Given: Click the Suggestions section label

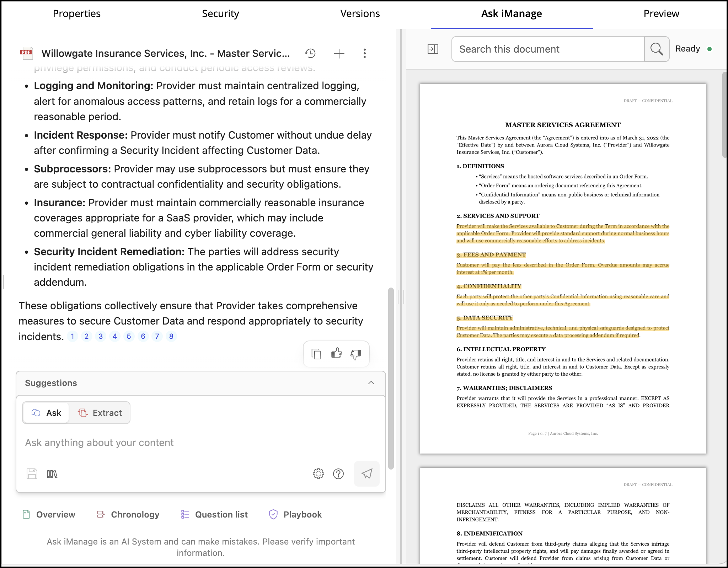Looking at the screenshot, I should pos(51,383).
